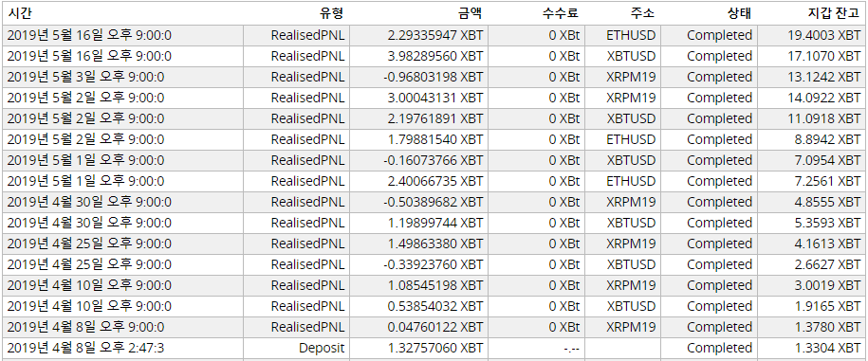
Task: Click wallet balance 1.3780 XBT
Action: [827, 327]
